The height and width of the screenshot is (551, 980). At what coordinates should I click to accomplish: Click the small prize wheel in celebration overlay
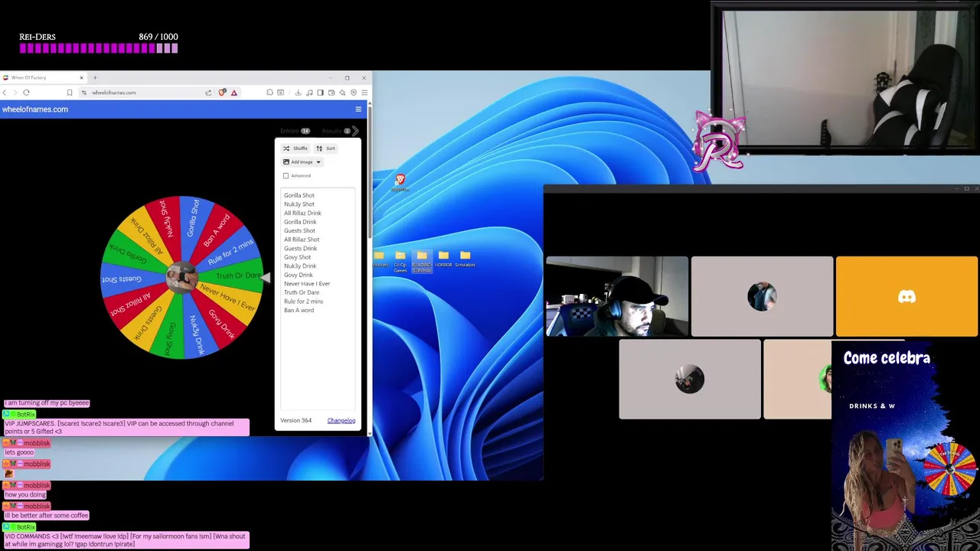[x=950, y=469]
